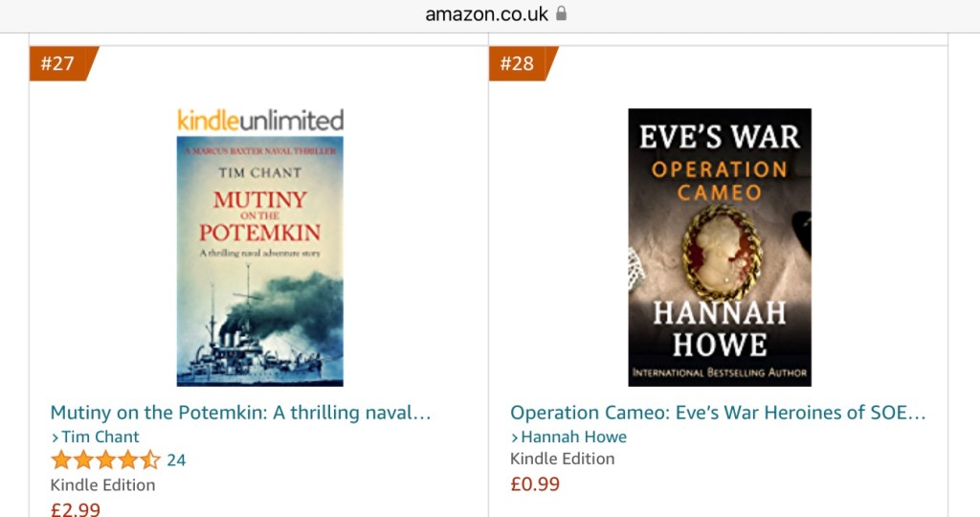
Task: Select the £0.99 price link
Action: (535, 484)
